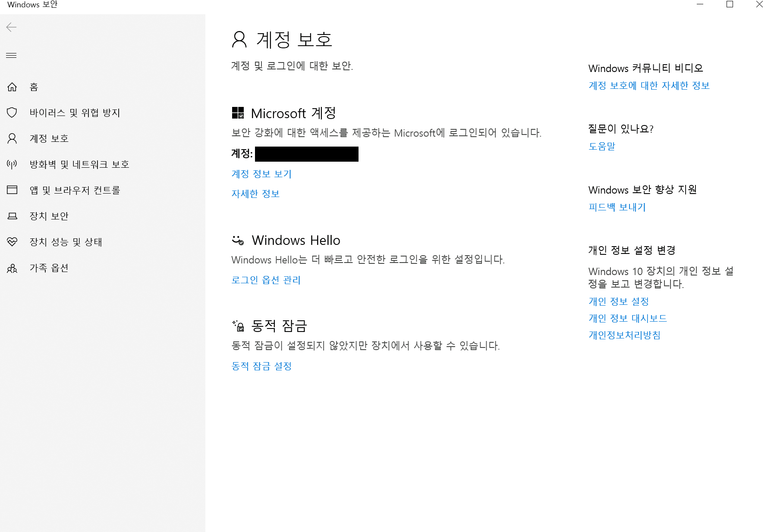This screenshot has width=774, height=532.
Task: Select 바이러스 및 위협 방지 menu item
Action: click(75, 113)
